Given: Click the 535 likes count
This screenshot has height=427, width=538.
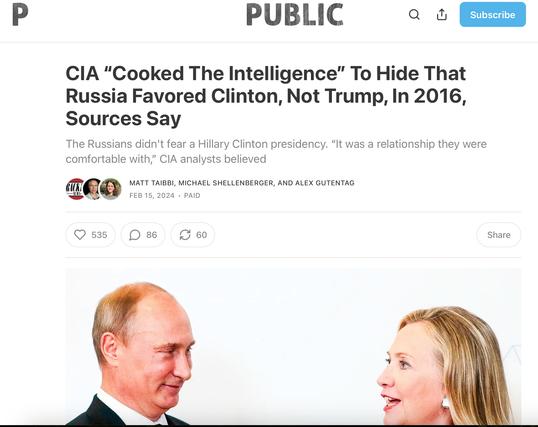Looking at the screenshot, I should point(99,235).
